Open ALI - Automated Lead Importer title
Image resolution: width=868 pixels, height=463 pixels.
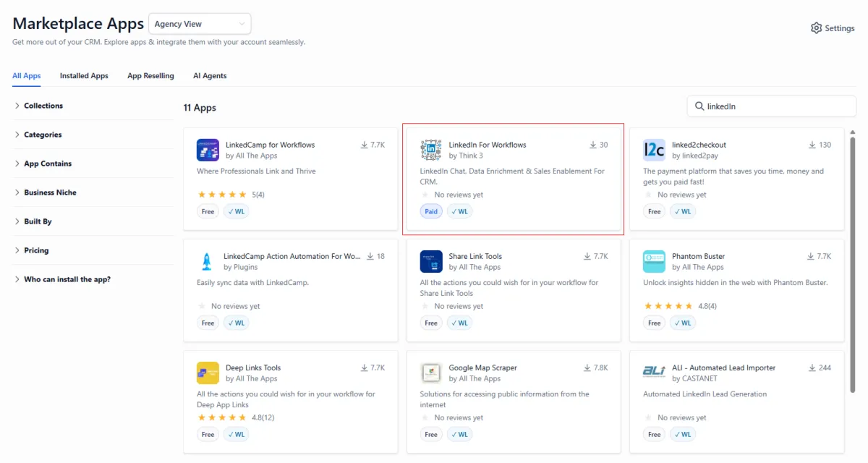point(723,368)
